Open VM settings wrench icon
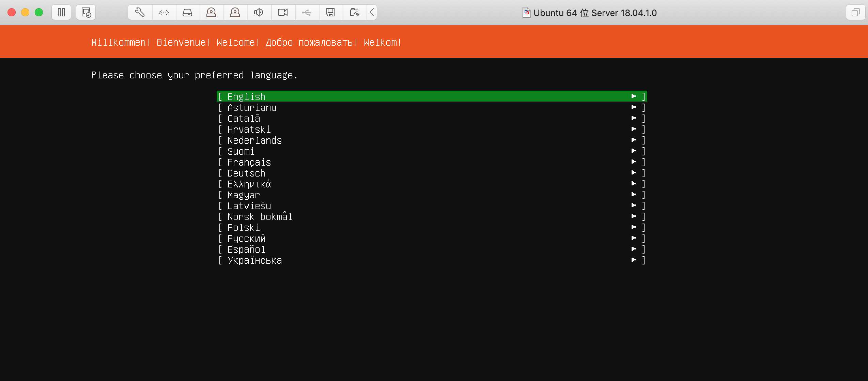Viewport: 868px width, 381px height. coord(140,13)
